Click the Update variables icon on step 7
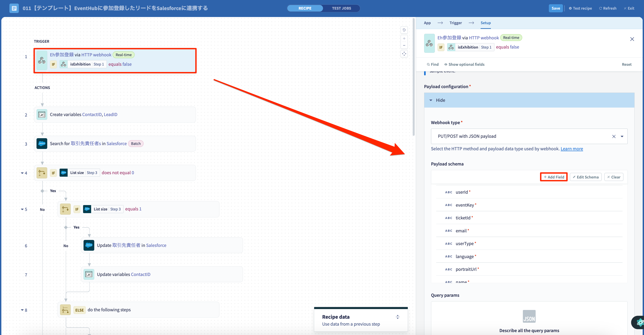The image size is (644, 335). tap(89, 274)
